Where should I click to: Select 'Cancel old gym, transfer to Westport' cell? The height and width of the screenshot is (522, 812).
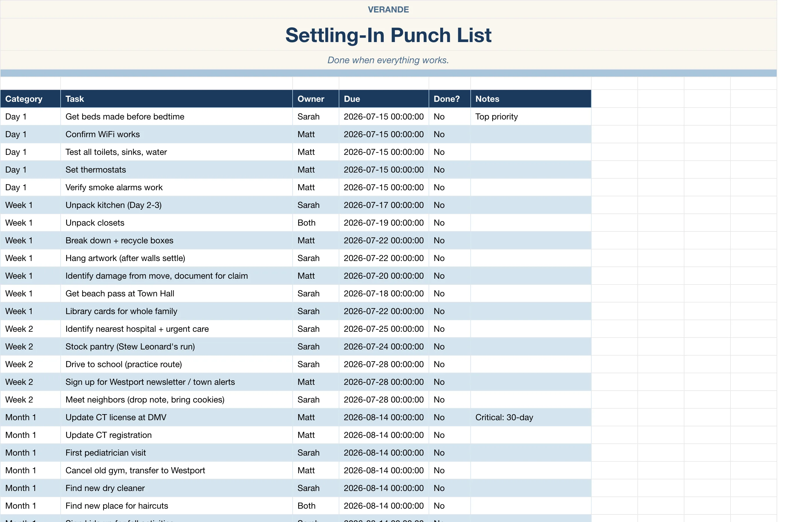point(177,470)
